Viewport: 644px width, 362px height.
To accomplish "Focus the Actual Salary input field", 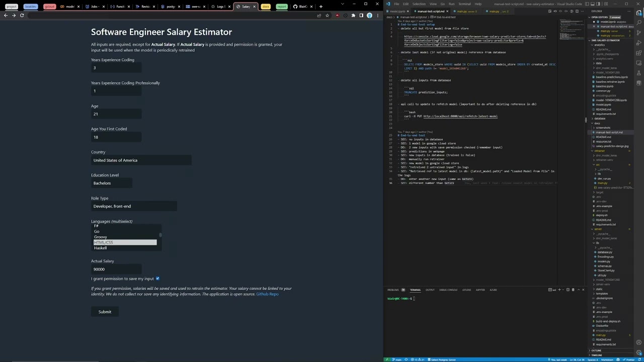I will 116,269.
